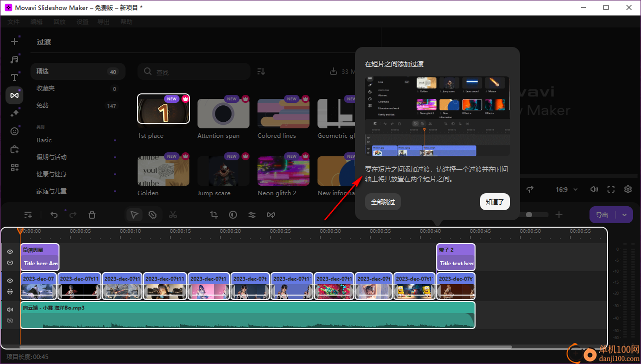Open the 导出 menu in menu bar
This screenshot has width=641, height=364.
point(103,22)
